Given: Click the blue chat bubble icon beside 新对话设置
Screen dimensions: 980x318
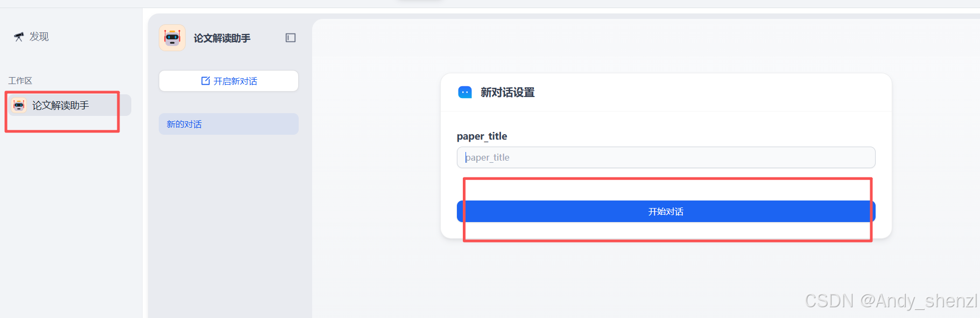Looking at the screenshot, I should 464,92.
